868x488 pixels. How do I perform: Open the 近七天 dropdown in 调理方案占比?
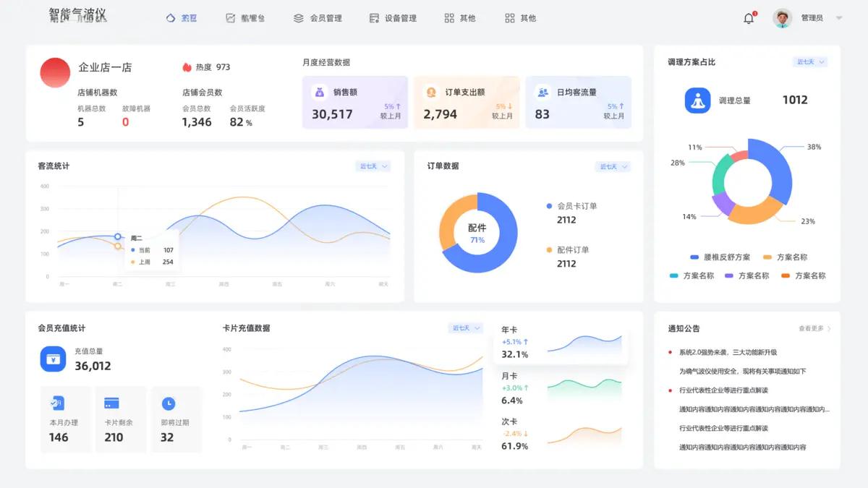810,62
